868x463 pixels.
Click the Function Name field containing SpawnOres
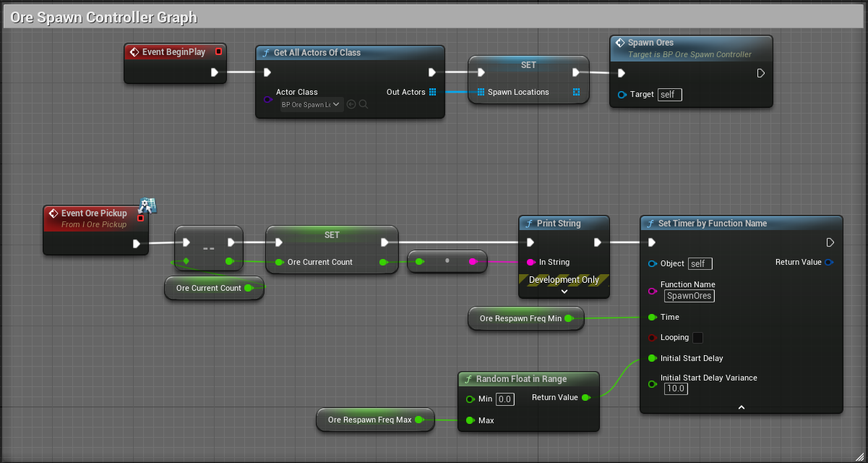tap(689, 296)
